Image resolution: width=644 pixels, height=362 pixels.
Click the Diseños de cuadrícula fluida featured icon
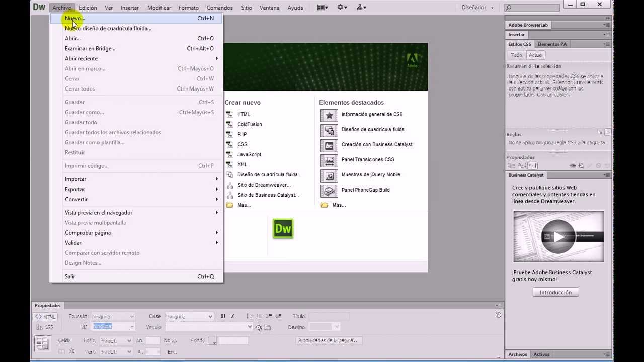click(329, 130)
